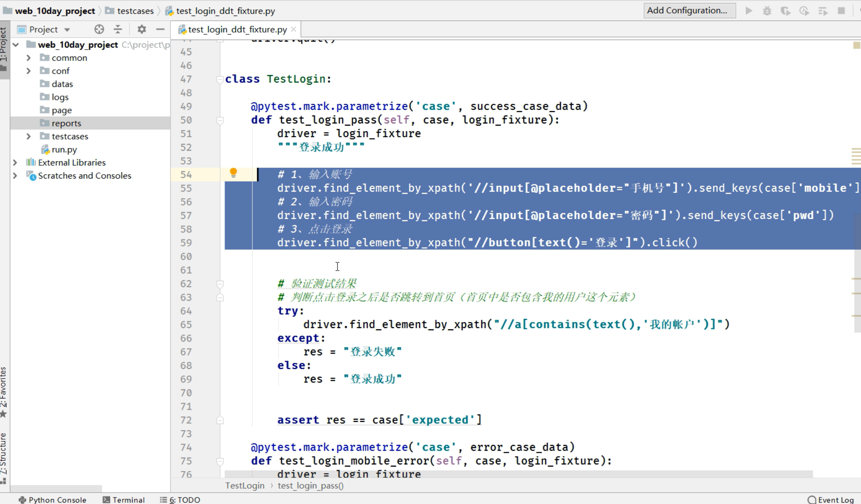Toggle code fold marker at class TestLogin line
The height and width of the screenshot is (504, 861).
[220, 79]
